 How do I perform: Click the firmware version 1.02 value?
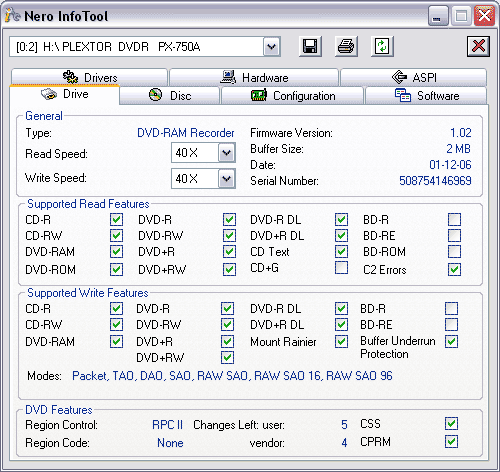(x=461, y=133)
